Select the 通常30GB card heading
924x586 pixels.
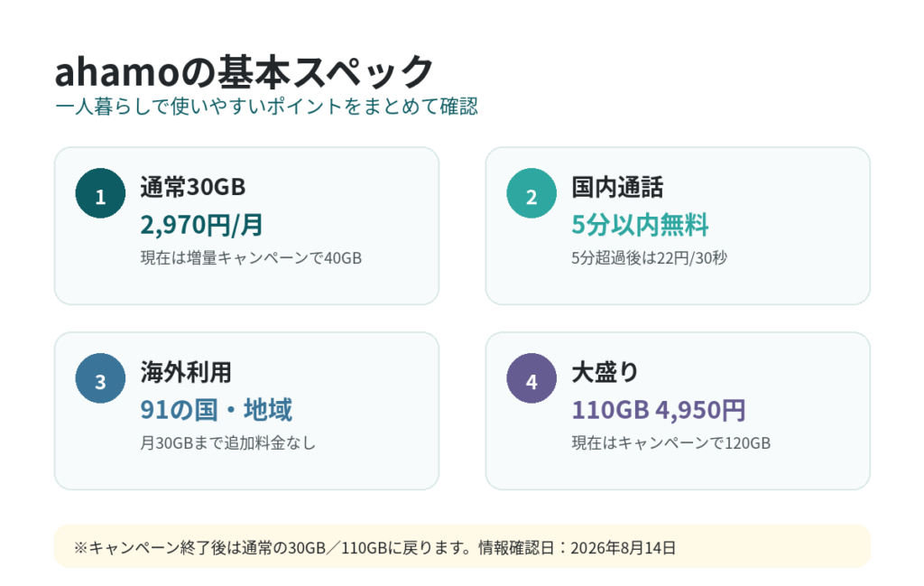coord(193,187)
